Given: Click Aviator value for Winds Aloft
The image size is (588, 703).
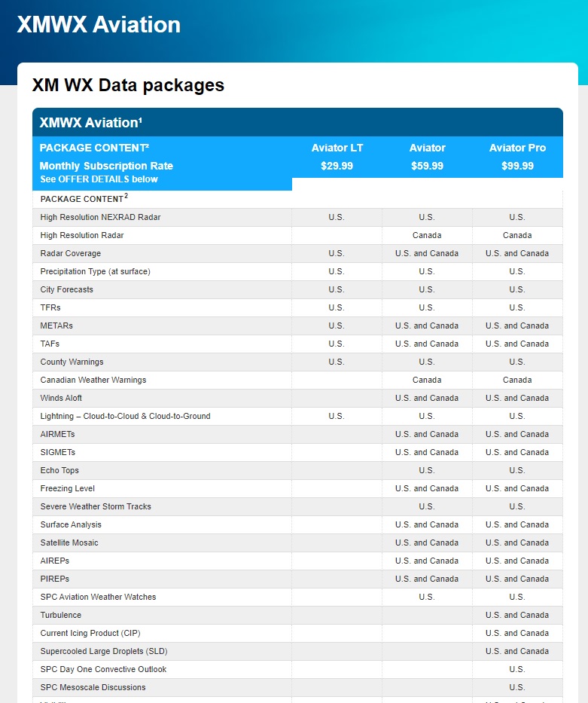Looking at the screenshot, I should [x=427, y=398].
